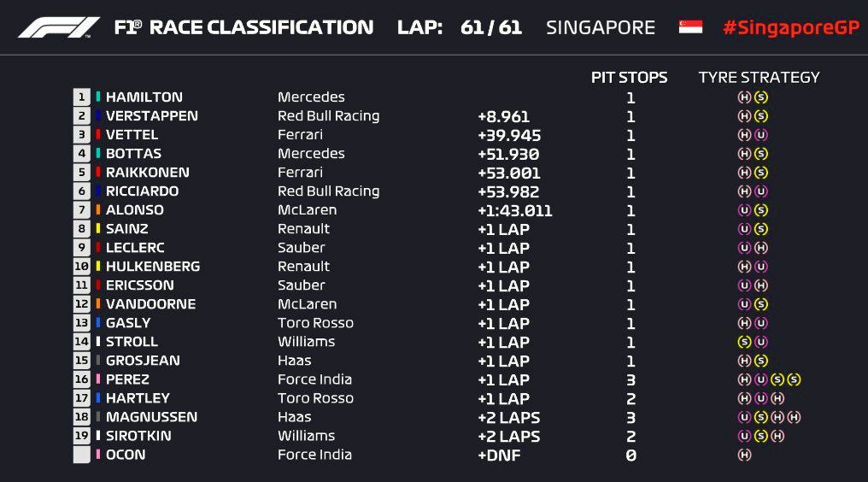The image size is (868, 482).
Task: Click the TYRE STRATEGY column header
Action: (x=759, y=78)
